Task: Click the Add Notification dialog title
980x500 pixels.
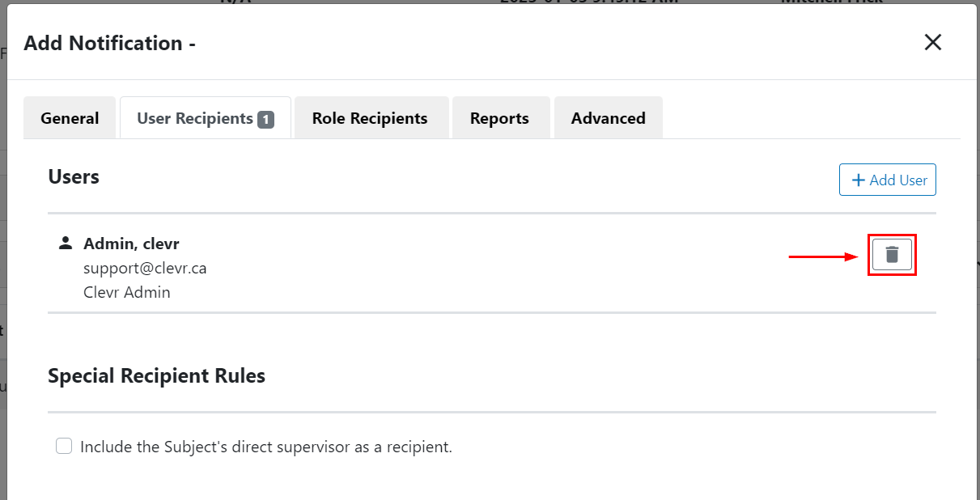Action: point(109,43)
